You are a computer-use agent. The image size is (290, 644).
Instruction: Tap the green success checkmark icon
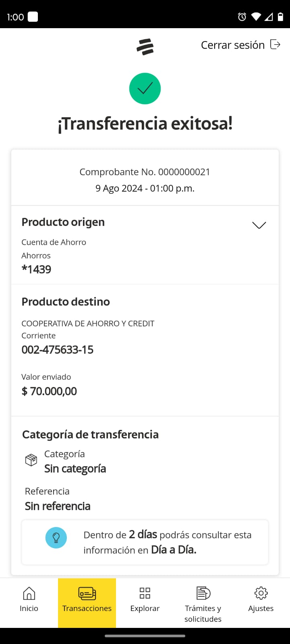[145, 89]
